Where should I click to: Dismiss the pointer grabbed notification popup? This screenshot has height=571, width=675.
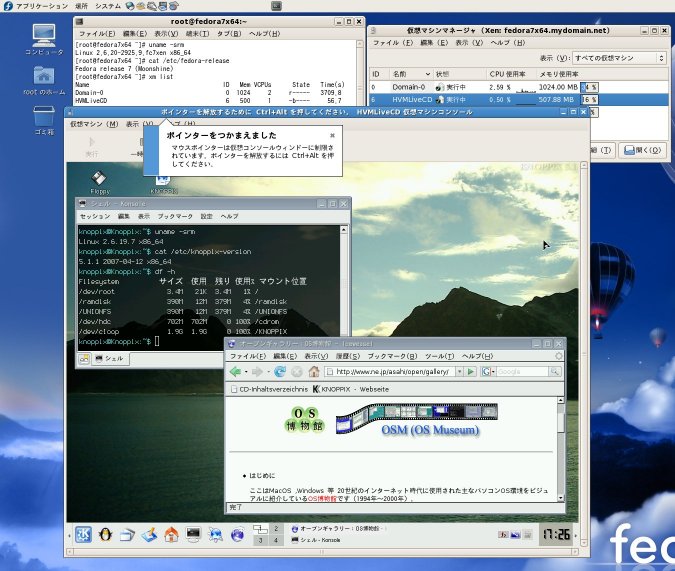(332, 135)
